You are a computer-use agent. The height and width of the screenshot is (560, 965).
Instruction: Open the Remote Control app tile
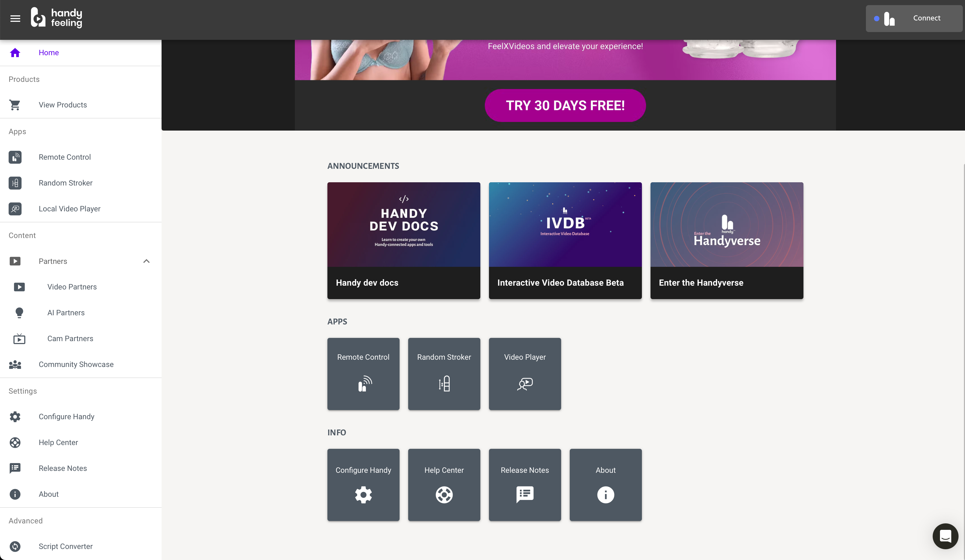pyautogui.click(x=363, y=374)
